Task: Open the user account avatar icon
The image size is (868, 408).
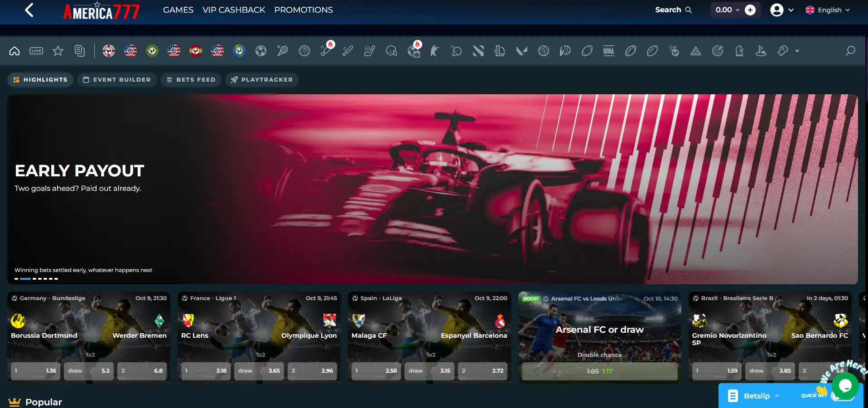Action: (777, 10)
